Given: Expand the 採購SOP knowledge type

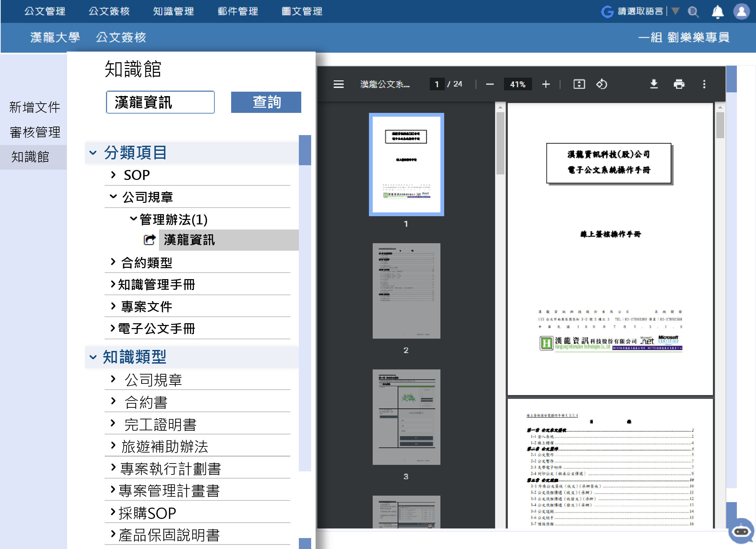Looking at the screenshot, I should click(x=113, y=512).
